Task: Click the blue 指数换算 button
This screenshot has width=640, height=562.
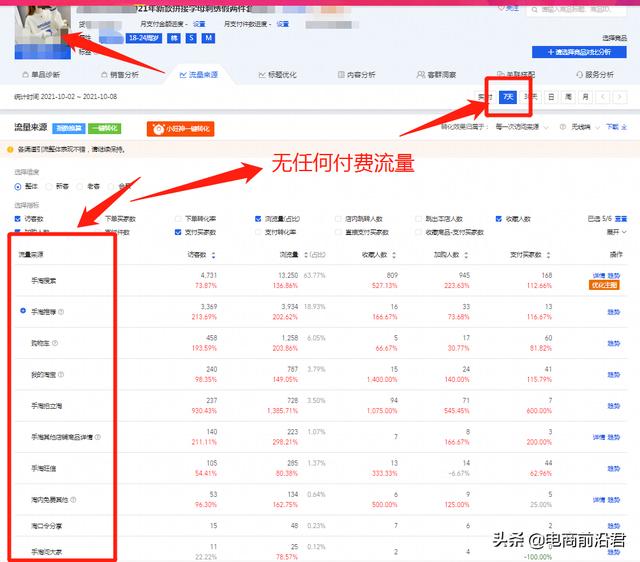Action: click(69, 129)
